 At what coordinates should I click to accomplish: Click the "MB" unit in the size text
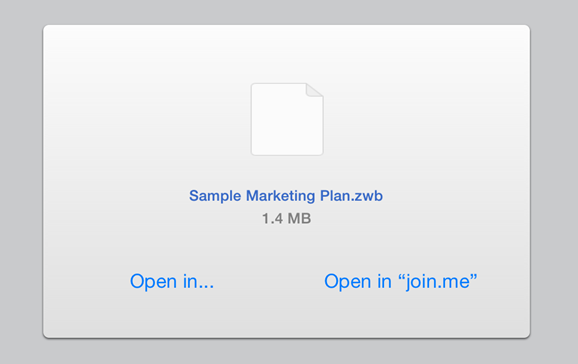point(299,219)
